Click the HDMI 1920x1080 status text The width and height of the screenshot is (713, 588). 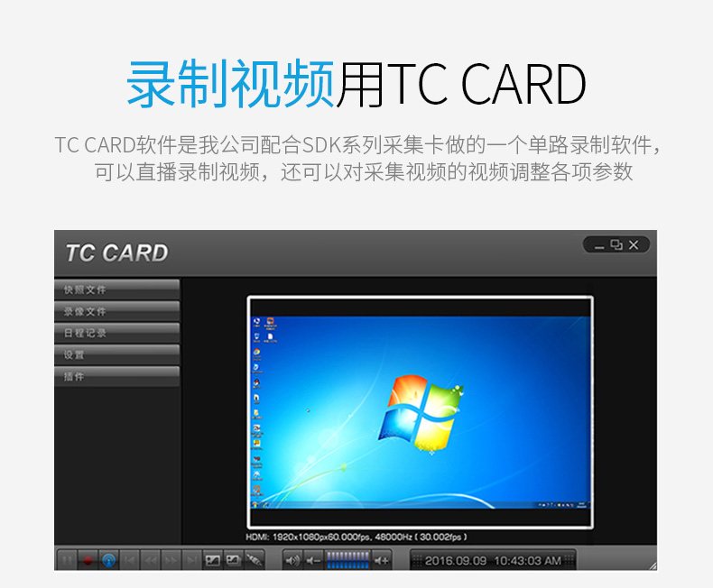(x=356, y=537)
